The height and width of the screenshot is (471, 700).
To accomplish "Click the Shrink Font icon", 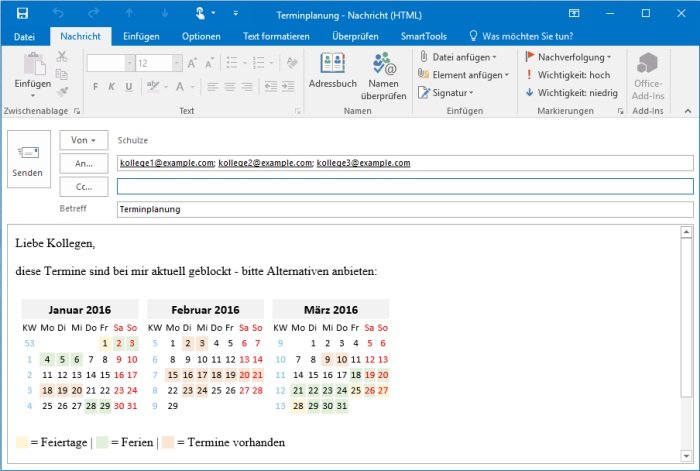I will coord(209,63).
